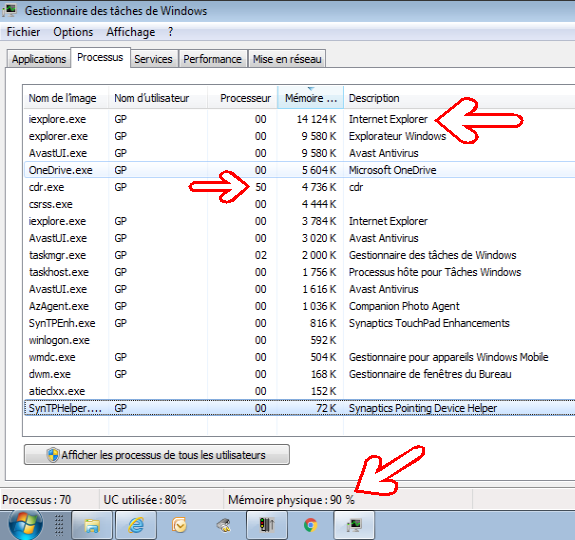Open the Windows Start menu orb
The height and width of the screenshot is (540, 575).
tap(25, 525)
